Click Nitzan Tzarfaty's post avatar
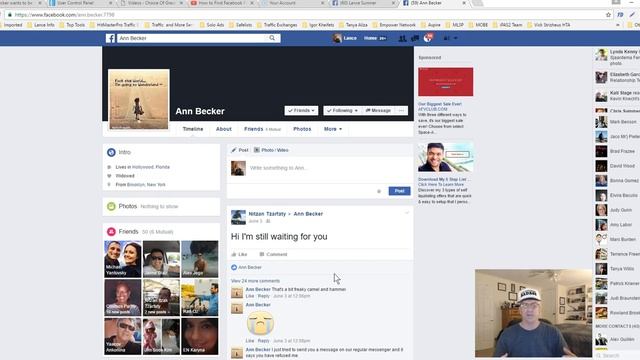640x360 pixels. (x=238, y=217)
